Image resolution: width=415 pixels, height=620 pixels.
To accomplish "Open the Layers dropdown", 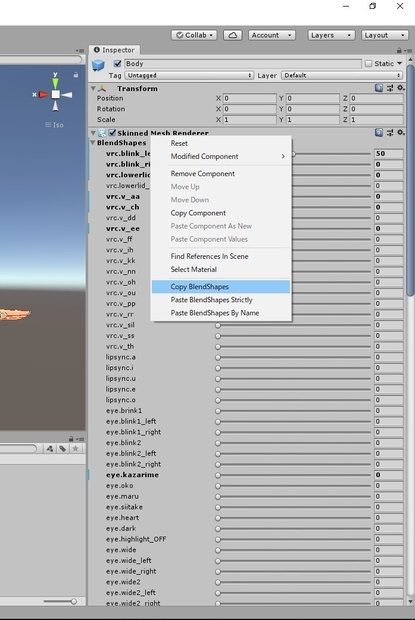I will [x=331, y=35].
